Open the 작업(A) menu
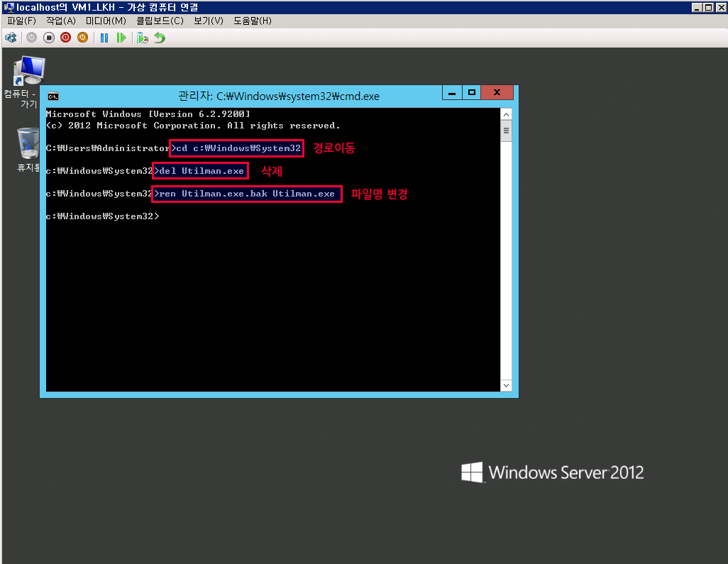This screenshot has height=564, width=728. 61,21
